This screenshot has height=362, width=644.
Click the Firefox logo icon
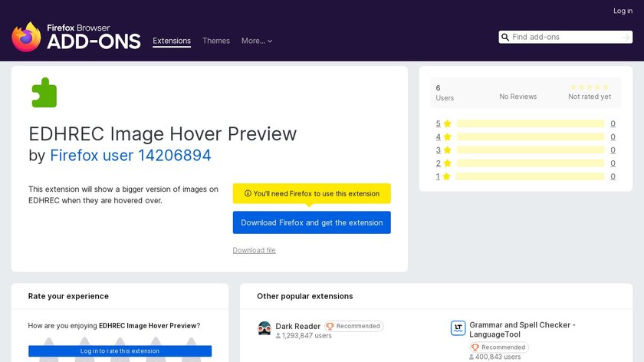(x=26, y=37)
